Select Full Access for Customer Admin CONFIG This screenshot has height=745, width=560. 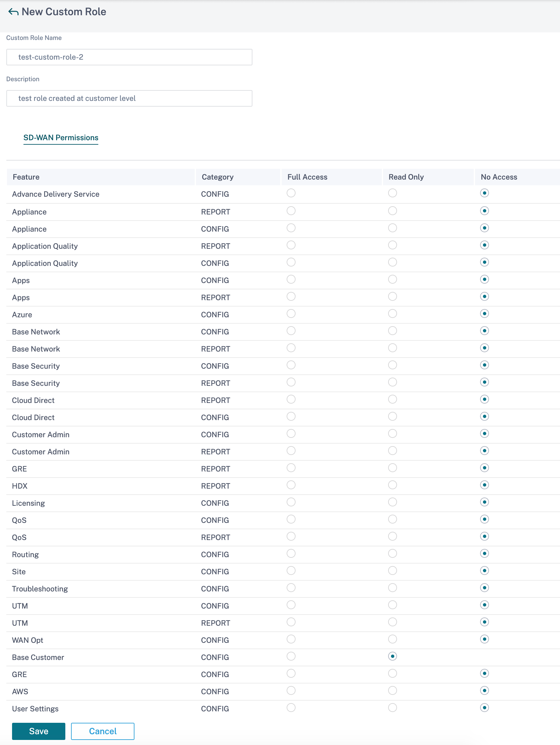point(291,434)
